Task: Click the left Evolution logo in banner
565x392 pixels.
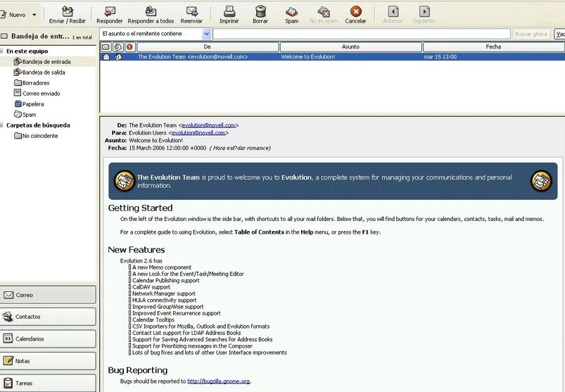Action: click(x=125, y=181)
